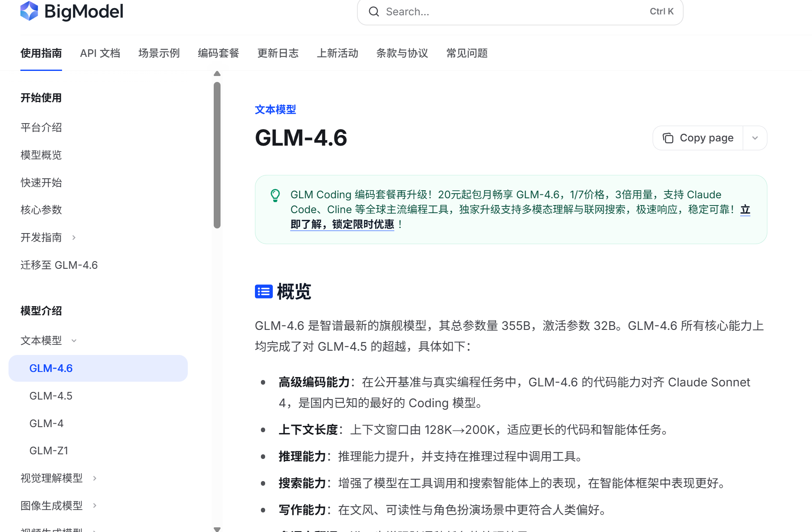This screenshot has height=532, width=812.
Task: Click the 立即了解，锁定限时优惠 link
Action: point(342,224)
